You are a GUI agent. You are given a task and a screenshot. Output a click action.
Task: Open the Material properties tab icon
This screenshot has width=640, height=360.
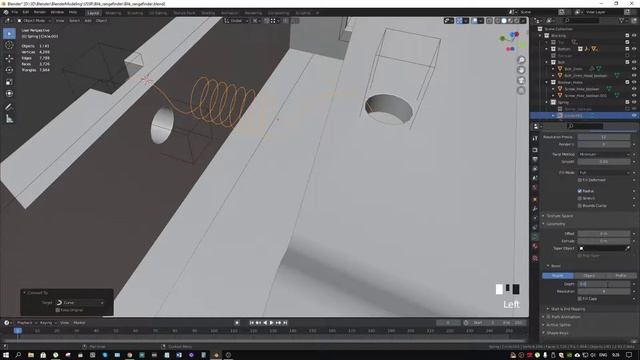[x=535, y=246]
